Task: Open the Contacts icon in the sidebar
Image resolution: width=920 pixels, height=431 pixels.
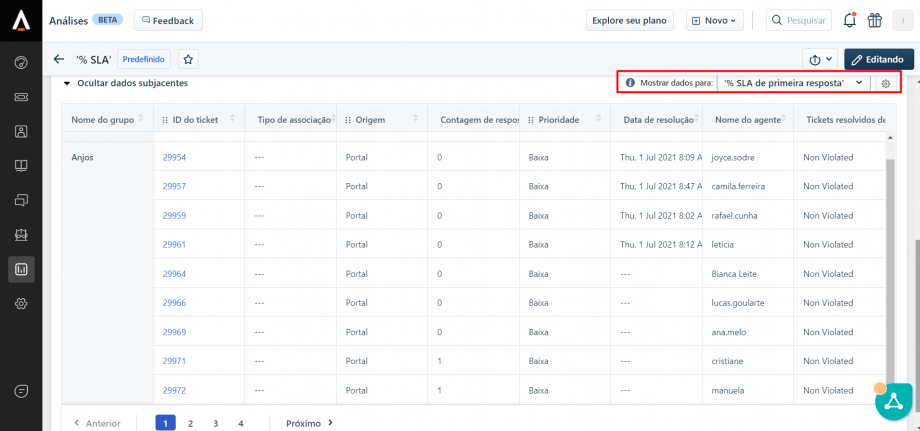Action: coord(21,131)
